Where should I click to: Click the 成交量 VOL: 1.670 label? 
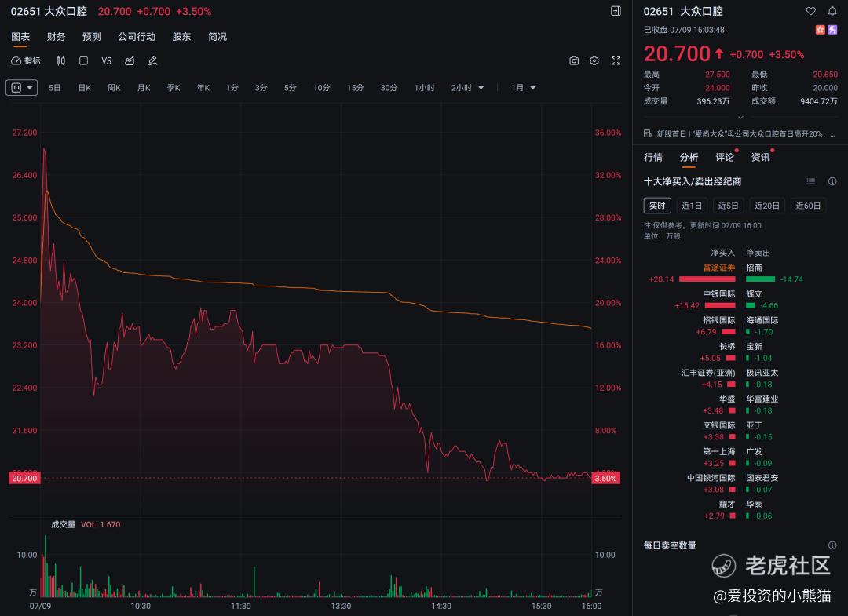click(x=86, y=524)
